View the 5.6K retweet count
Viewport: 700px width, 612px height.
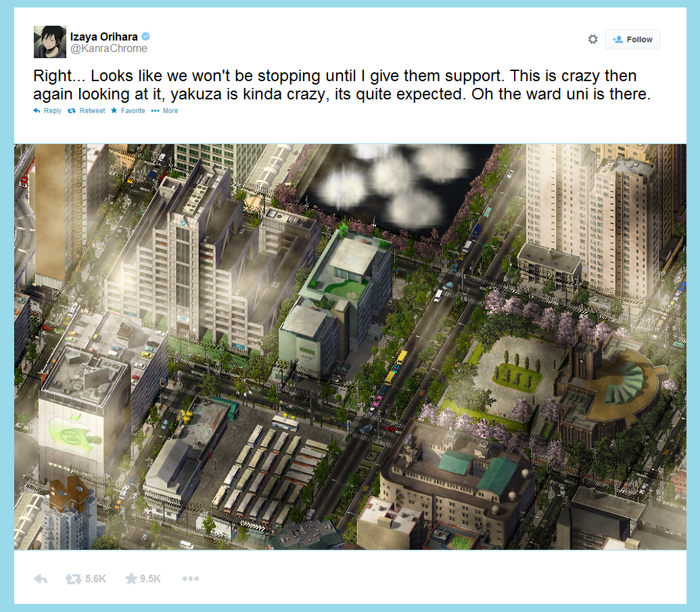click(x=95, y=579)
